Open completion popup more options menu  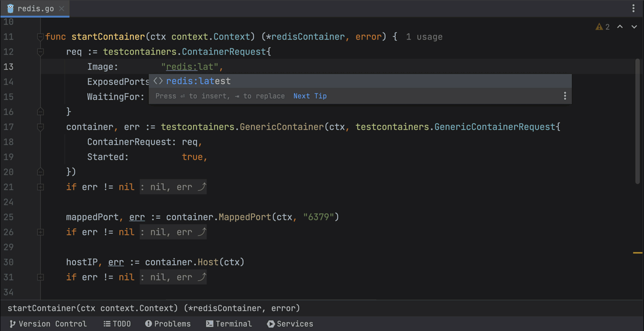click(x=565, y=96)
